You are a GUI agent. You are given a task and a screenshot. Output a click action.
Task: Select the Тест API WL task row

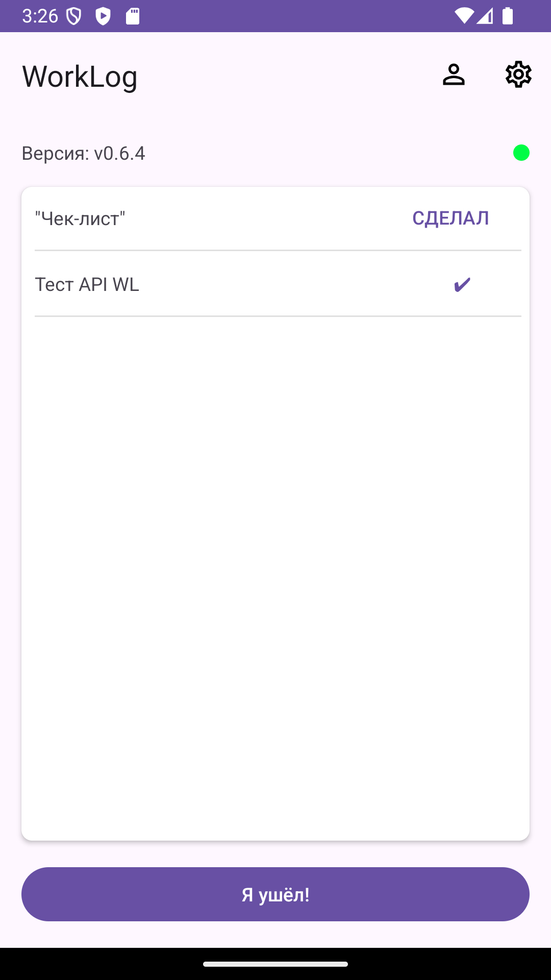click(x=86, y=285)
